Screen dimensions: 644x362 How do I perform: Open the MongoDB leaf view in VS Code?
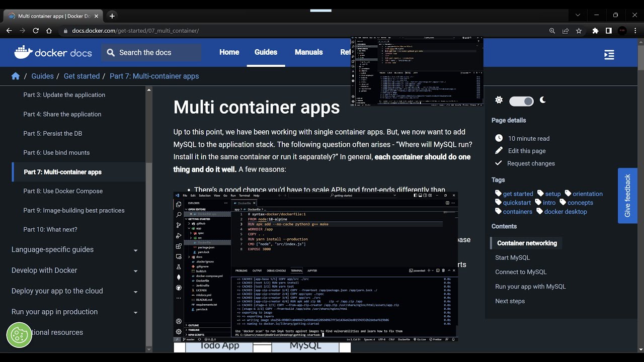click(x=179, y=277)
